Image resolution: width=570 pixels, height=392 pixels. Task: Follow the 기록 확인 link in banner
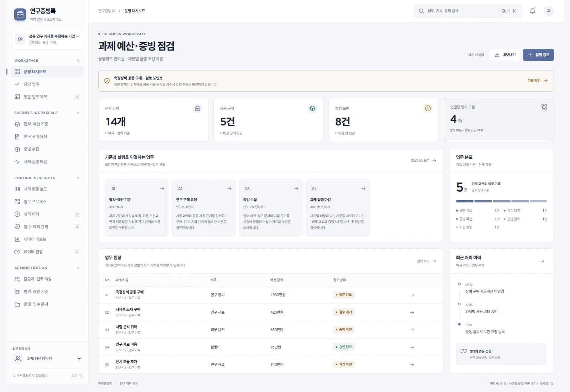click(x=538, y=81)
